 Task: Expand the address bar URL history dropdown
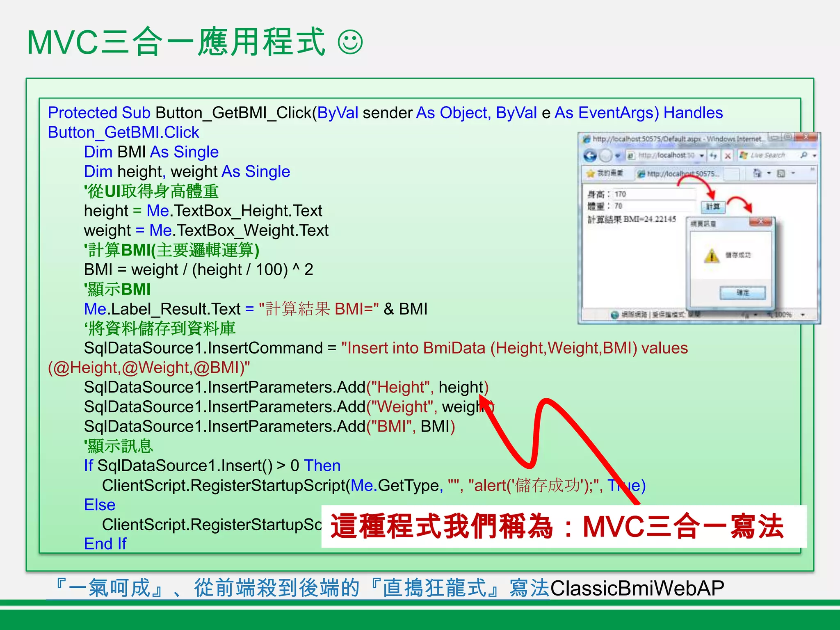[x=701, y=155]
